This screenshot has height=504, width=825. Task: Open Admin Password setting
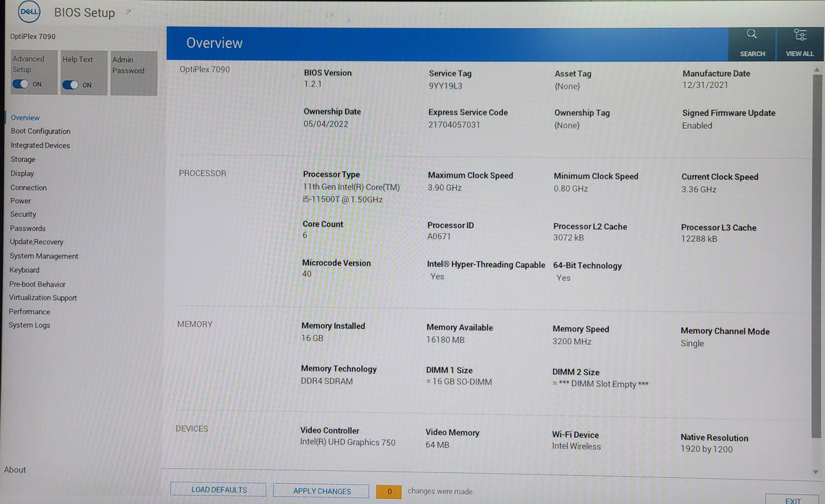[133, 73]
